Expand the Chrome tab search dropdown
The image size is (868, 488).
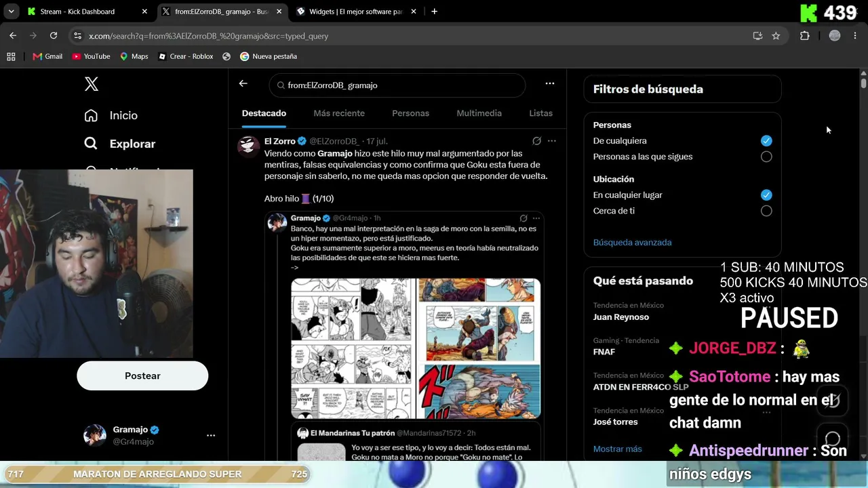(x=11, y=12)
